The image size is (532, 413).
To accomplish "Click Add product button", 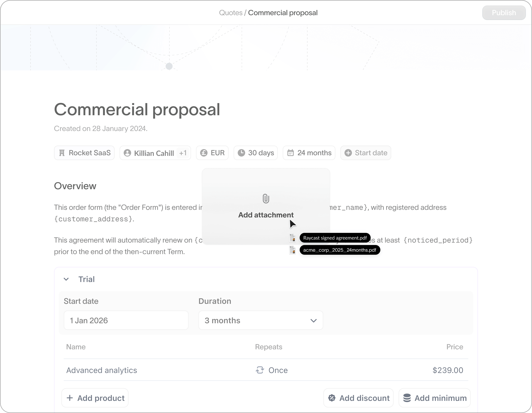I will pyautogui.click(x=95, y=398).
